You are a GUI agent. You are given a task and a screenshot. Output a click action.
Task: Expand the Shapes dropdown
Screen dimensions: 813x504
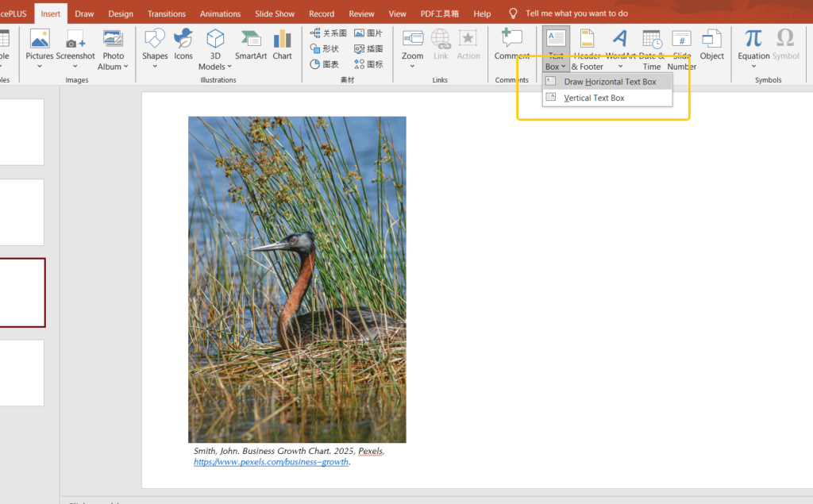[x=155, y=67]
